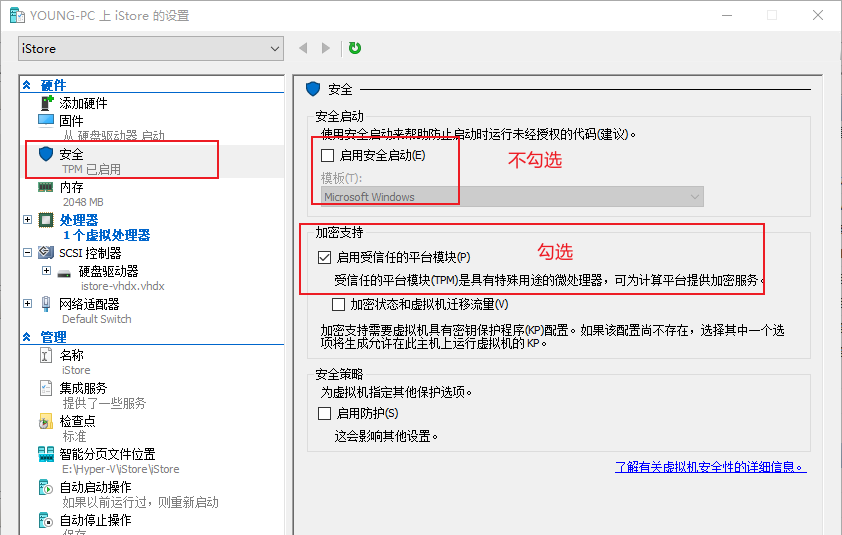The width and height of the screenshot is (842, 535).
Task: Click the 2048 MB memory value
Action: pyautogui.click(x=83, y=203)
